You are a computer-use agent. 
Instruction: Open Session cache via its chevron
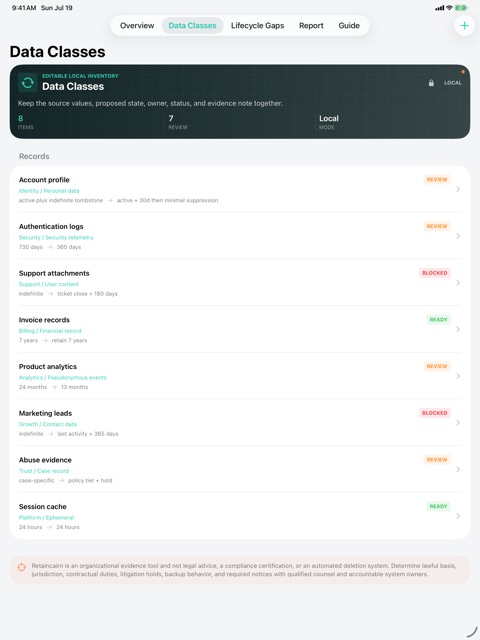click(458, 516)
